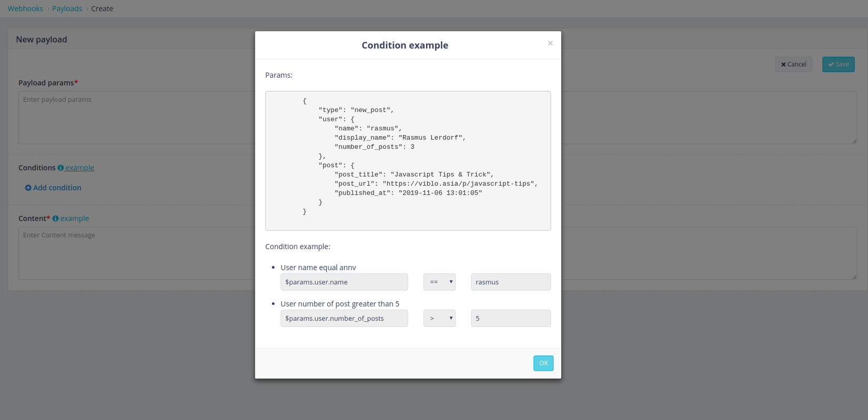Click the $params.user.name field
Viewport: 868px width, 420px height.
coord(344,282)
